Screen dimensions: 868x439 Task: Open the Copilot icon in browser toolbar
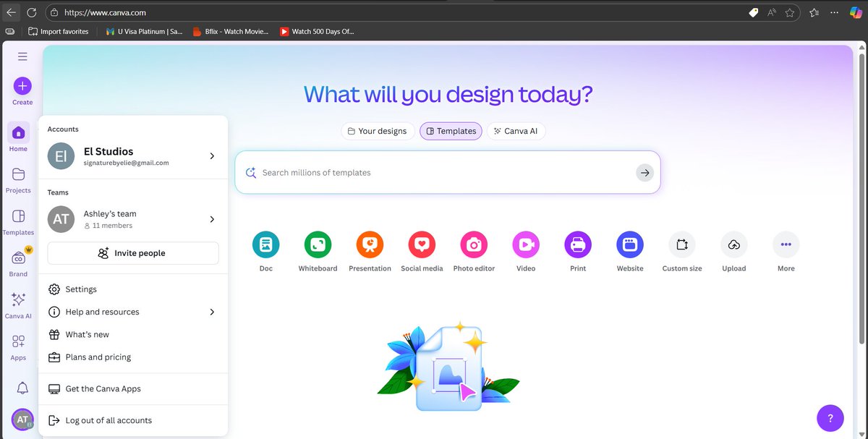[856, 12]
